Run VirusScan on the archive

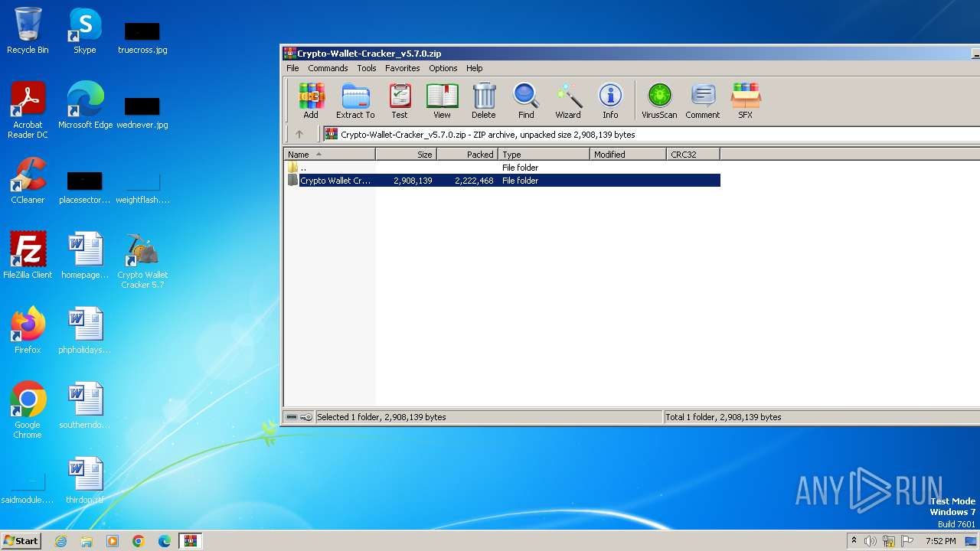tap(659, 101)
